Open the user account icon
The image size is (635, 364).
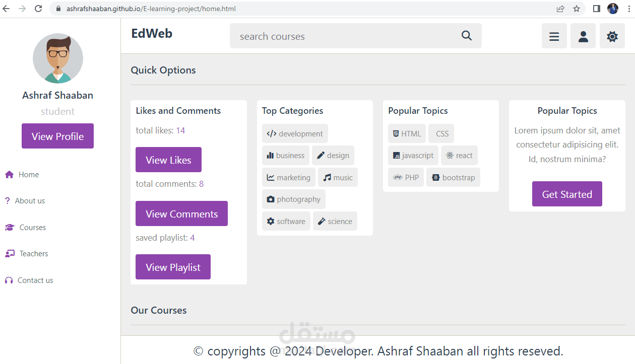[x=583, y=36]
